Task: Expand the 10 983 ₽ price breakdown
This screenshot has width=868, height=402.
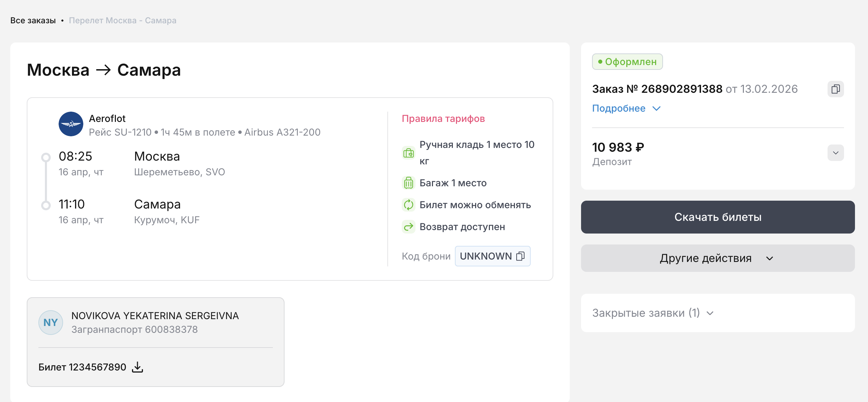Action: 835,153
